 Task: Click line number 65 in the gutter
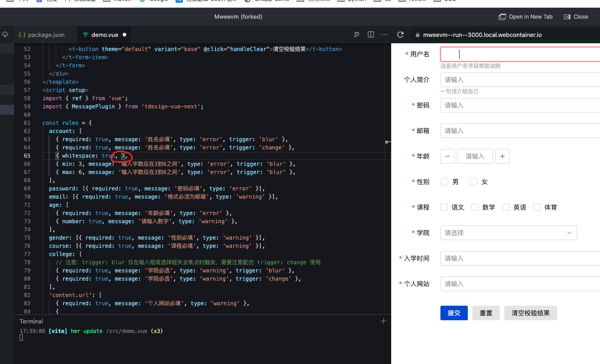[27, 156]
